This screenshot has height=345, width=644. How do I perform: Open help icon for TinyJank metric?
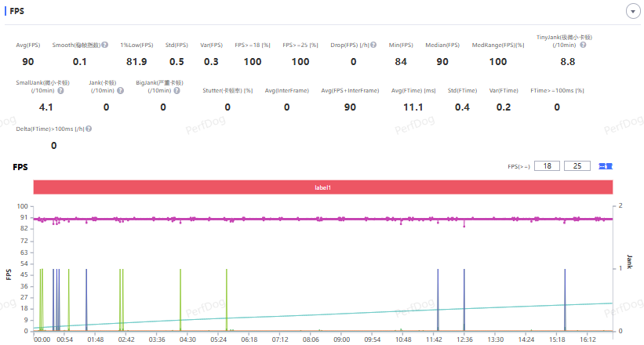click(583, 45)
